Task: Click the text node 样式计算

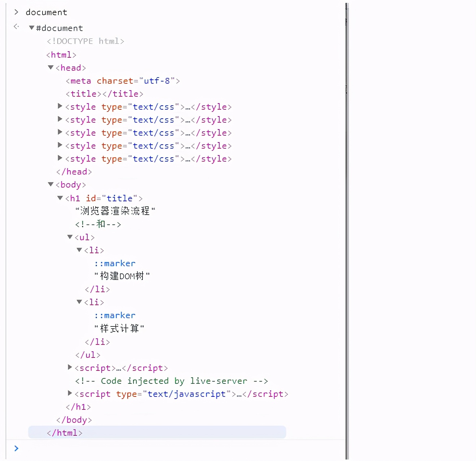Action: [x=119, y=328]
